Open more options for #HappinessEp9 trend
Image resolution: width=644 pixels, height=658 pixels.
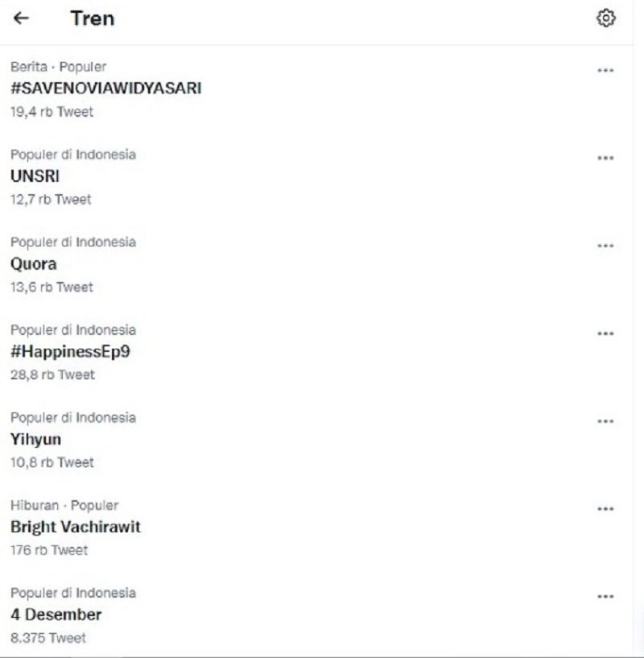(x=605, y=334)
